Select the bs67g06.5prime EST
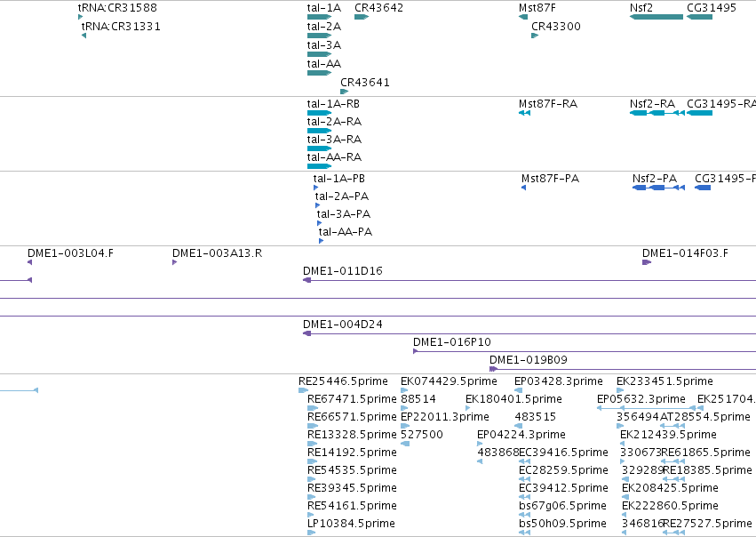 point(524,516)
